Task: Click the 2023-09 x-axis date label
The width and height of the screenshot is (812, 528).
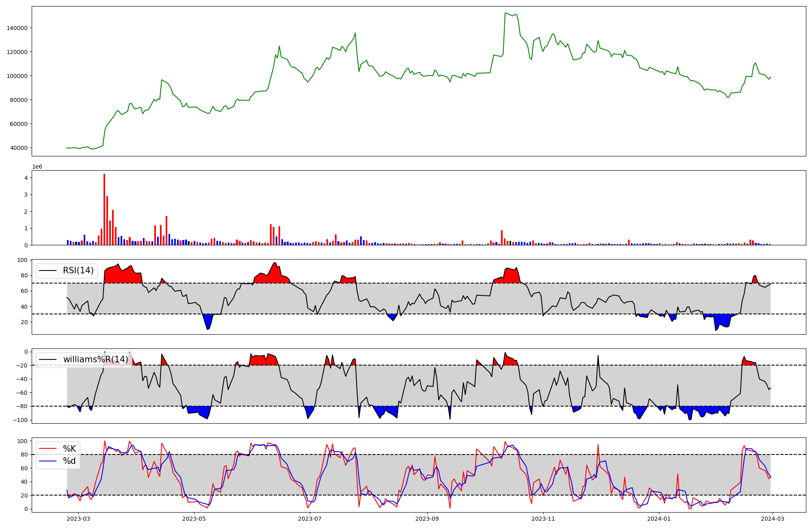Action: (x=428, y=519)
